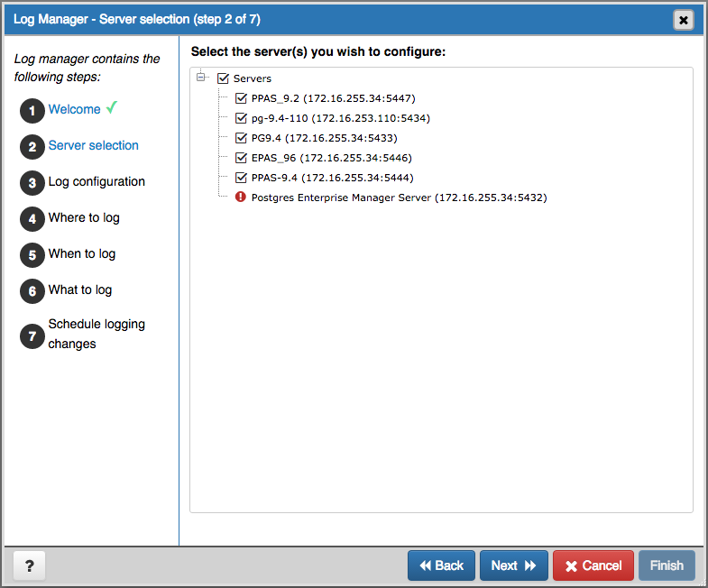Open help with the question mark button
708x588 pixels.
[30, 565]
